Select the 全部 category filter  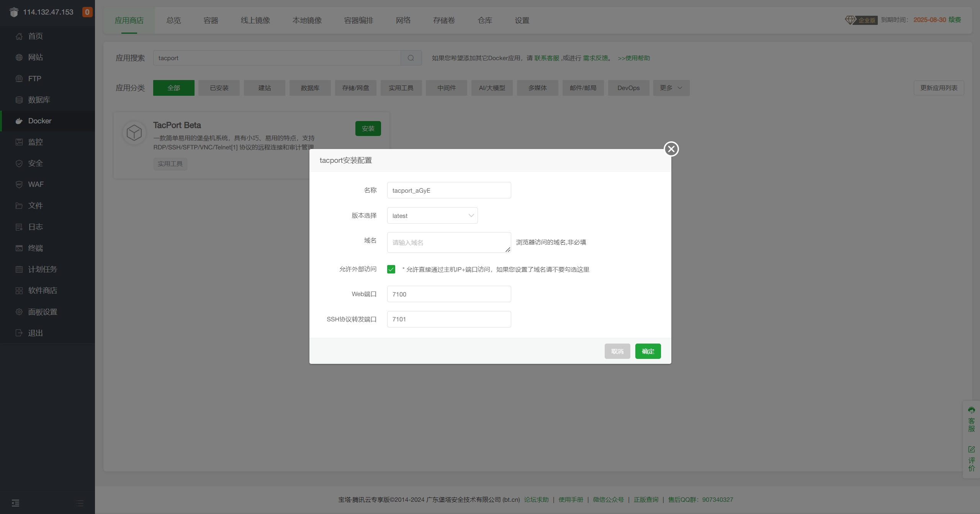[x=174, y=88]
